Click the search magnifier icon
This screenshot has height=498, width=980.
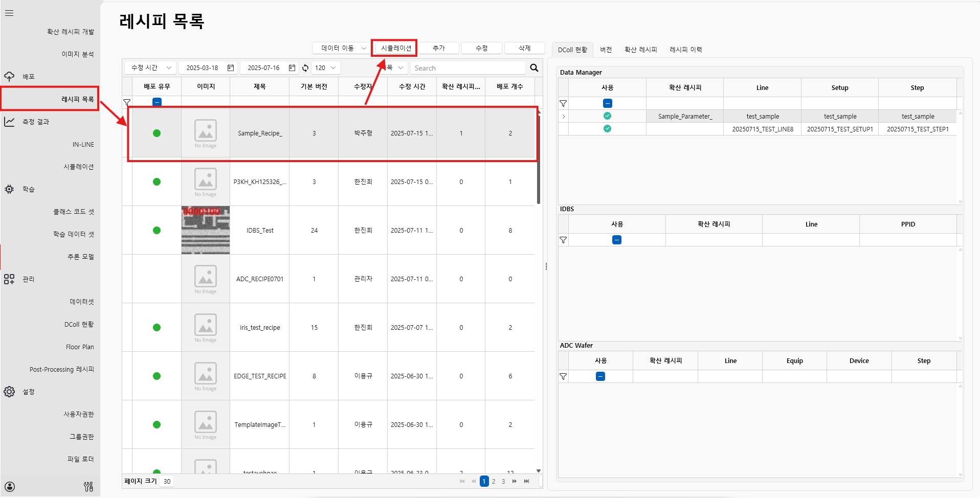(534, 68)
